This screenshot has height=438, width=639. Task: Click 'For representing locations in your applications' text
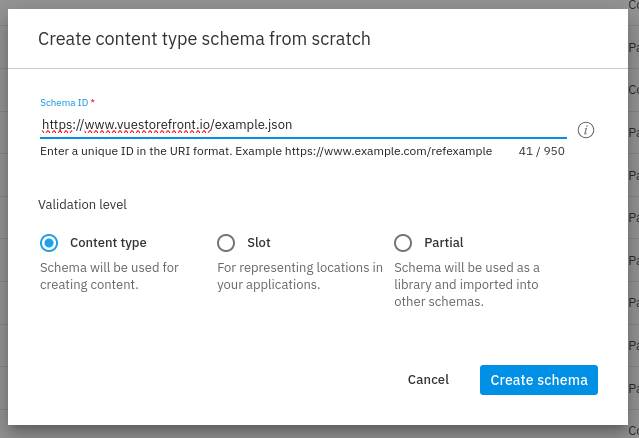(x=299, y=276)
